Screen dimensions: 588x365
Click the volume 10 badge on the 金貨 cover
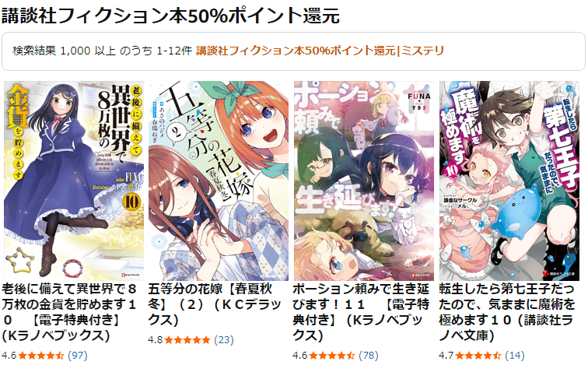131,202
